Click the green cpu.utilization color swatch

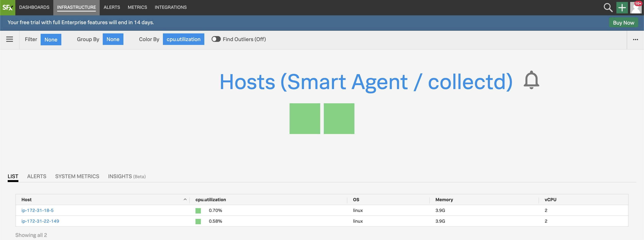click(x=198, y=210)
